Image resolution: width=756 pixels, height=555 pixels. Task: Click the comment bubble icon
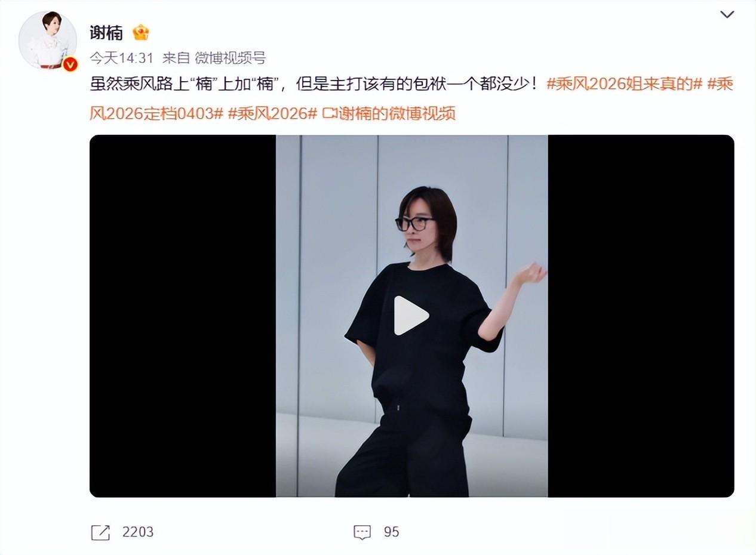coord(362,532)
